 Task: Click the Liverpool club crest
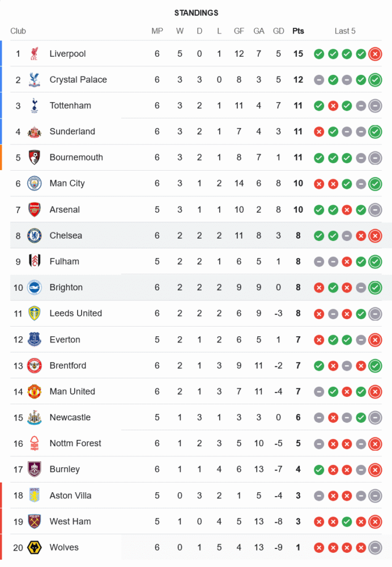click(35, 54)
